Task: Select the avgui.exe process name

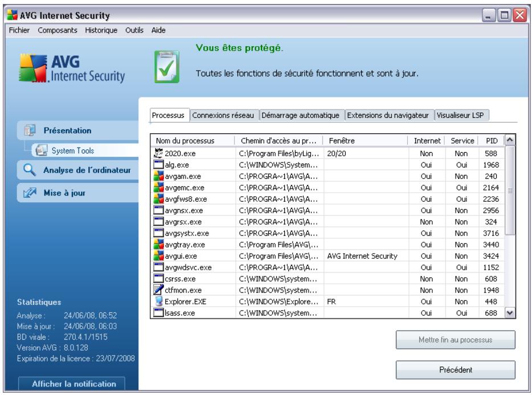Action: (x=181, y=256)
